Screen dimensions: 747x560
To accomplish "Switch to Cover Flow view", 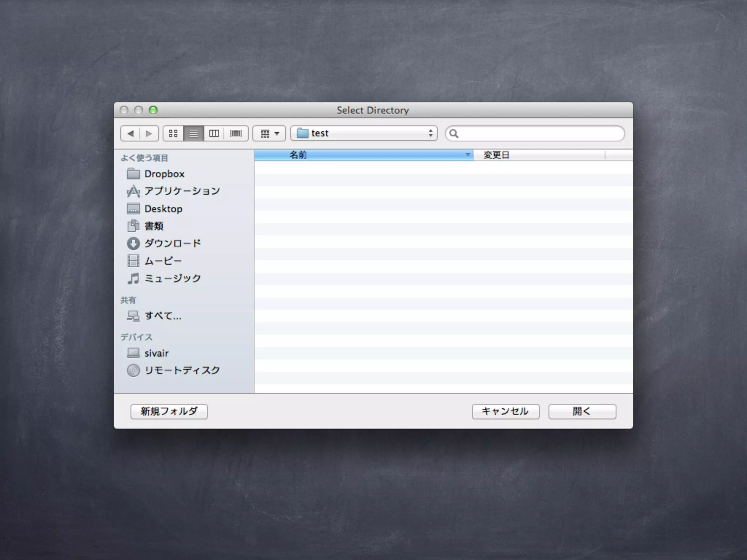I will pyautogui.click(x=236, y=133).
